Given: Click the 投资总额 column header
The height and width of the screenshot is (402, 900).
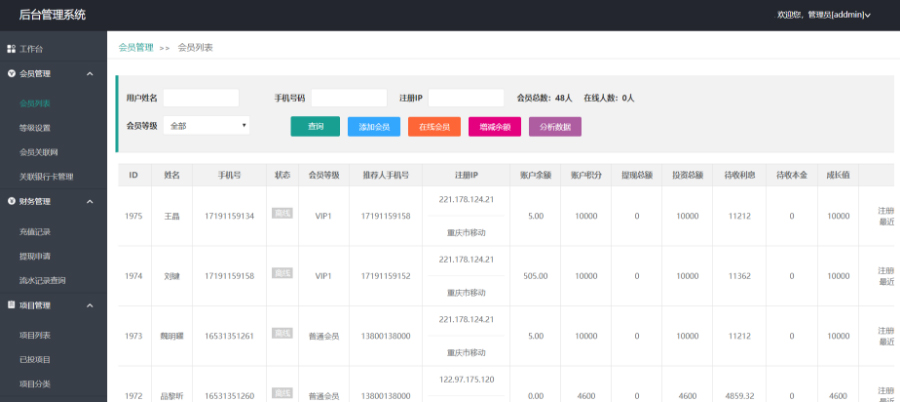Looking at the screenshot, I should [x=688, y=175].
